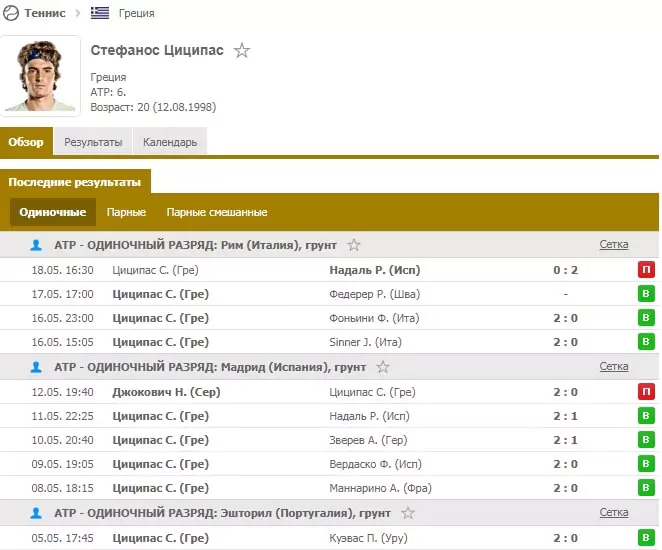Image resolution: width=662 pixels, height=550 pixels.
Task: Open the Последние результаты section header
Action: pos(75,182)
